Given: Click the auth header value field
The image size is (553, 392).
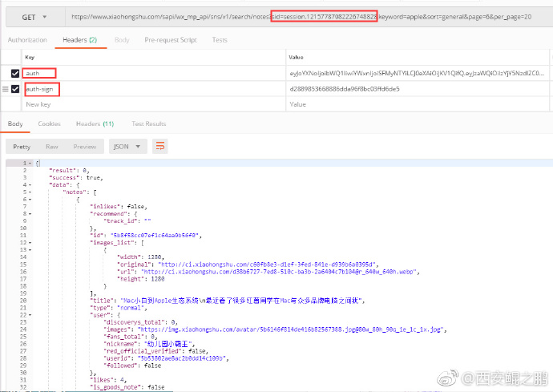Looking at the screenshot, I should click(418, 73).
